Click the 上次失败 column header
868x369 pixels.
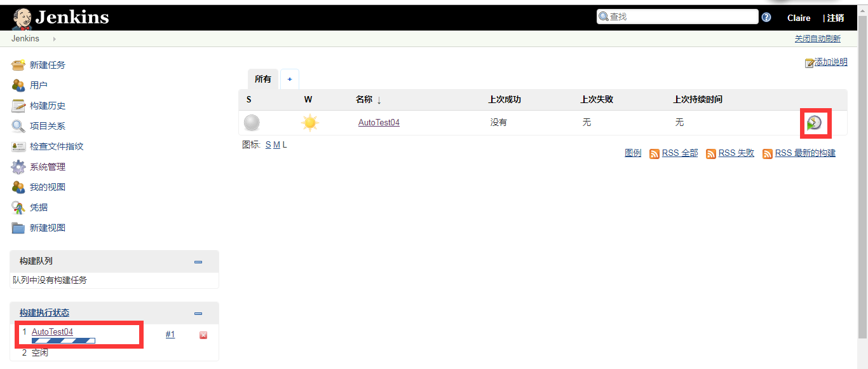597,100
